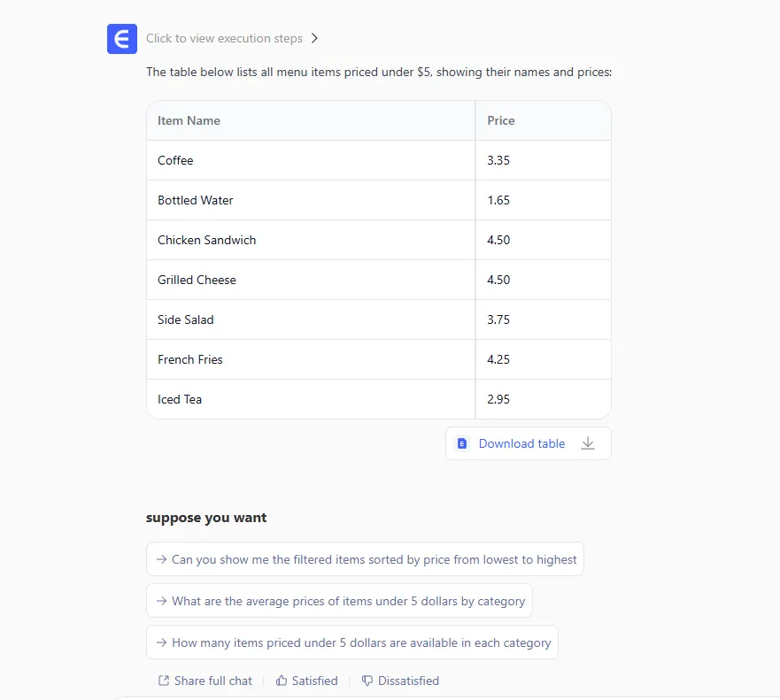Screen dimensions: 780x700
Task: Click the Price column header
Action: click(x=501, y=120)
